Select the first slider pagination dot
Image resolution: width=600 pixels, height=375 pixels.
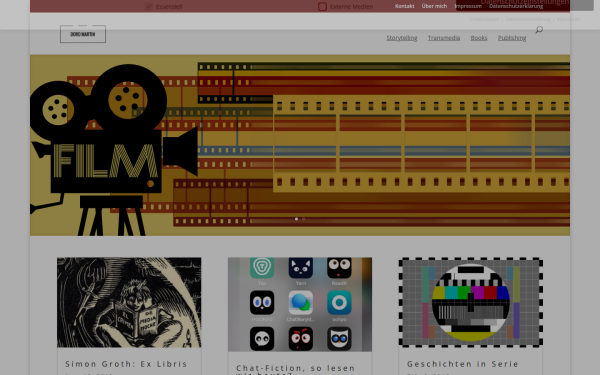click(296, 219)
